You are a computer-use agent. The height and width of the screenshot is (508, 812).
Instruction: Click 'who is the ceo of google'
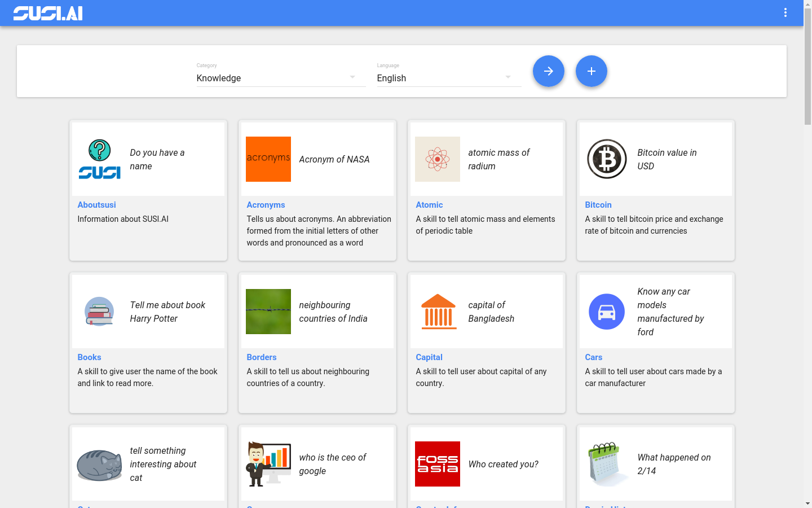333,464
